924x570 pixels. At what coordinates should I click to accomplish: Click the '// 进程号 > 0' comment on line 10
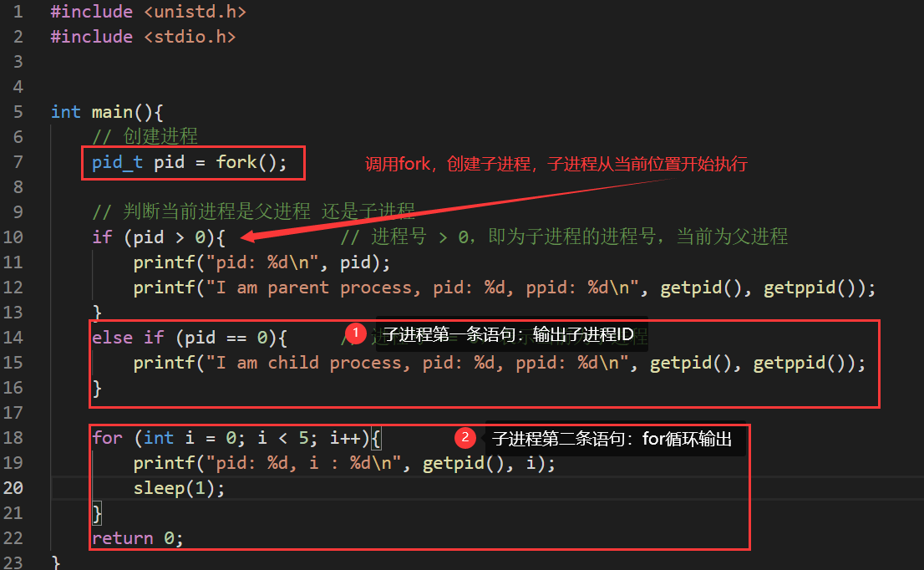click(x=564, y=237)
